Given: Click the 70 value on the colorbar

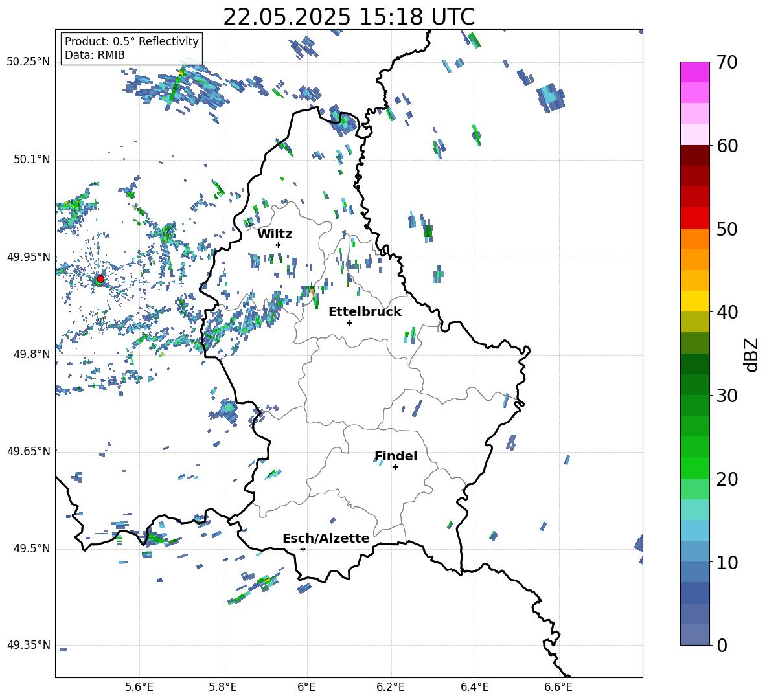Looking at the screenshot, I should tap(727, 62).
